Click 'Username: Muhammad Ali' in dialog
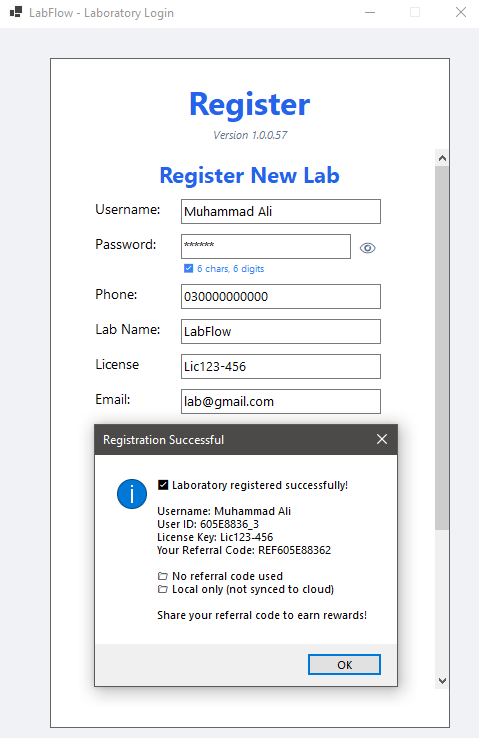The width and height of the screenshot is (479, 738). [224, 511]
